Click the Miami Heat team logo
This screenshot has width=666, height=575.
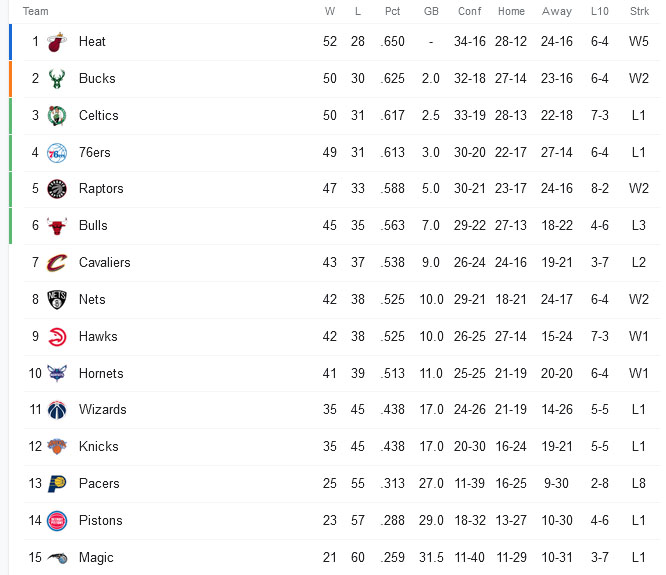click(57, 42)
